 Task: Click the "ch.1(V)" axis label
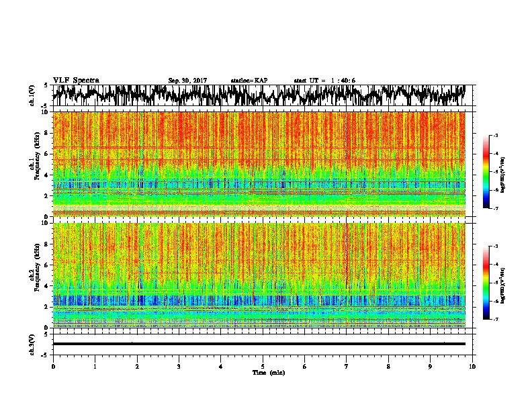pyautogui.click(x=32, y=95)
